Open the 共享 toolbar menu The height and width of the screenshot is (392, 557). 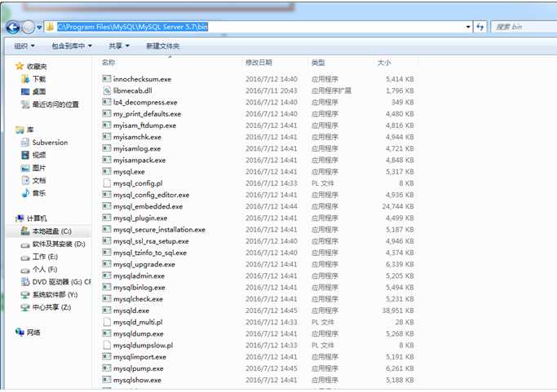click(x=119, y=46)
